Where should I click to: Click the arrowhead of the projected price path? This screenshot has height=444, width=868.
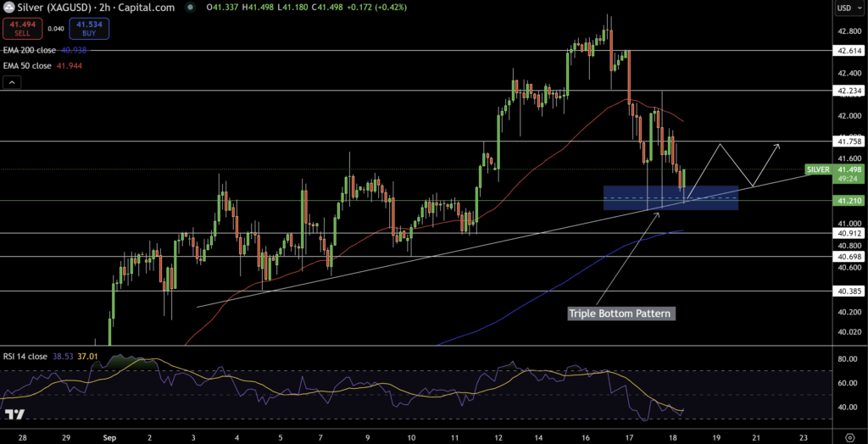tap(779, 147)
